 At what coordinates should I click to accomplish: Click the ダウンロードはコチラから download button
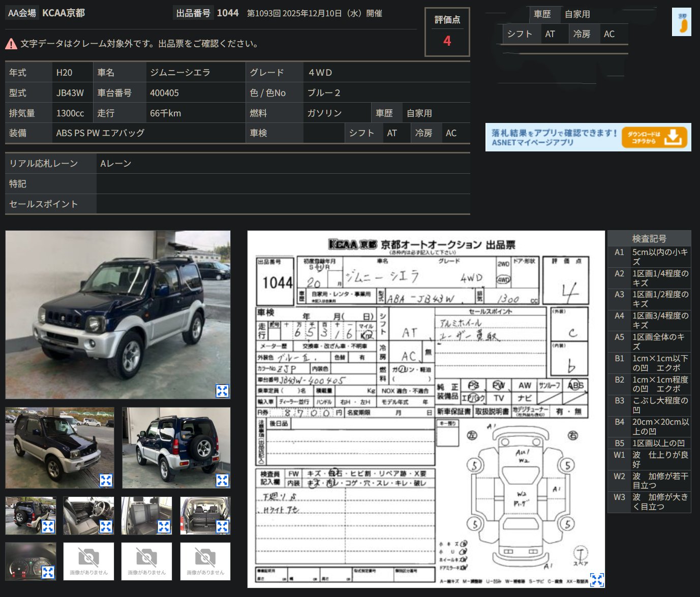click(655, 137)
